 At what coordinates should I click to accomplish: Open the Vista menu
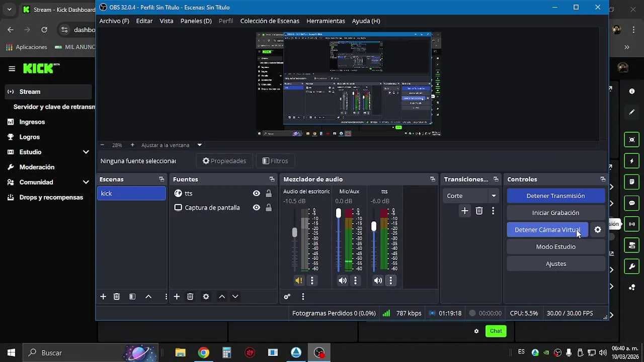tap(167, 21)
